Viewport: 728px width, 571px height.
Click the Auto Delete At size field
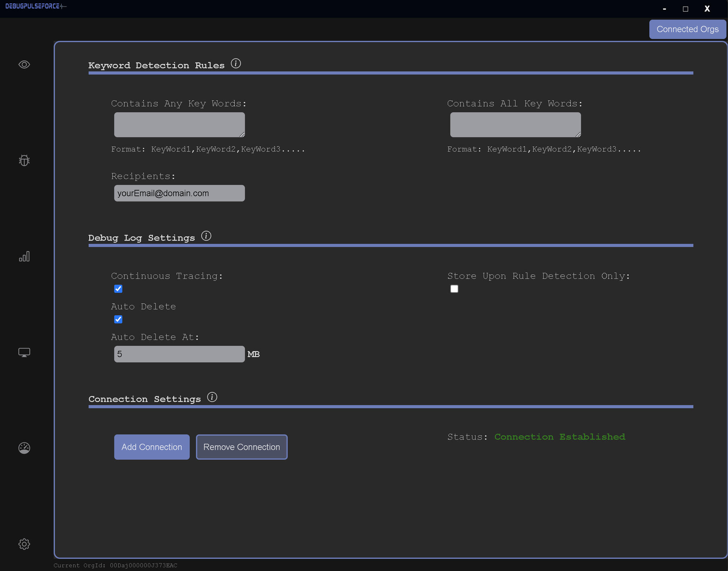click(x=179, y=354)
